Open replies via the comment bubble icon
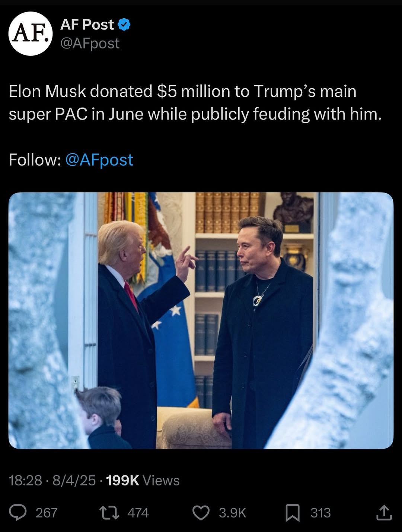Viewport: 402px width, 532px height. point(18,513)
